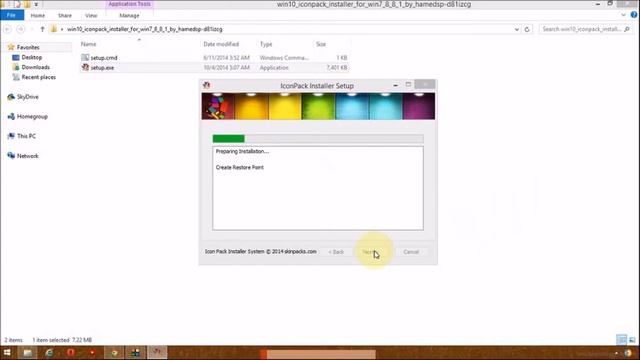
Task: Minimize the IconPack Installer window
Action: (x=395, y=85)
